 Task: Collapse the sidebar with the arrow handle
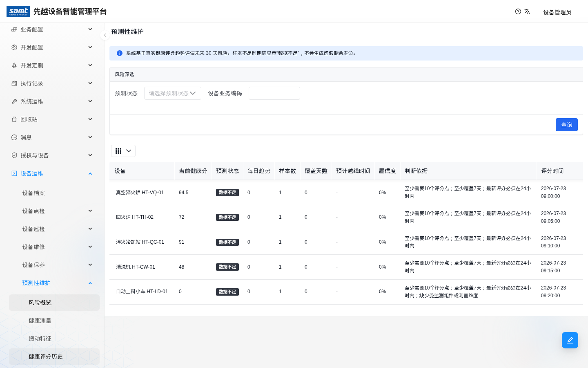pos(105,35)
